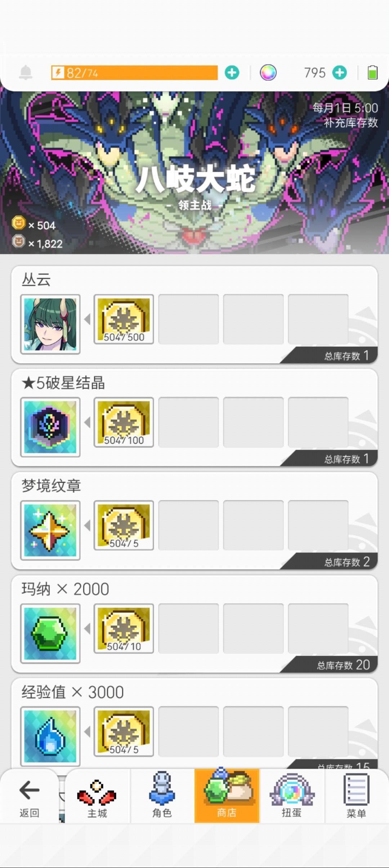This screenshot has width=389, height=868.
Task: Tap the 504/10 coin cost for 玛纳
Action: (x=124, y=629)
